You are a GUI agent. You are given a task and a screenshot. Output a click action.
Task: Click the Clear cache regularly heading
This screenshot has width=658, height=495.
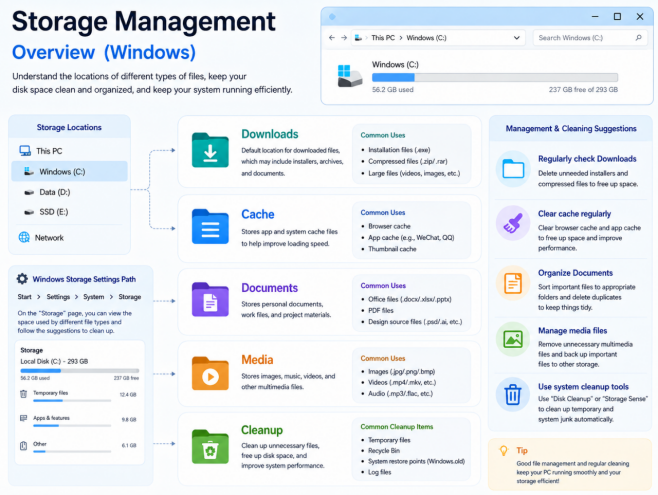(x=574, y=214)
